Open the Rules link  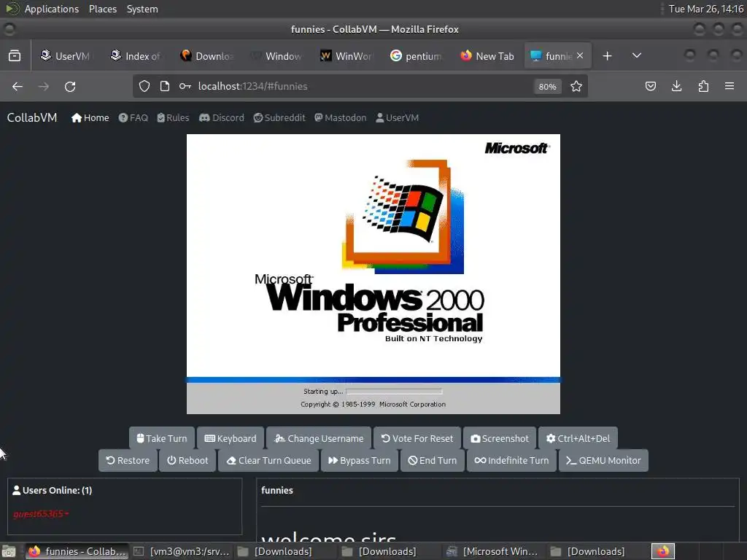point(174,117)
